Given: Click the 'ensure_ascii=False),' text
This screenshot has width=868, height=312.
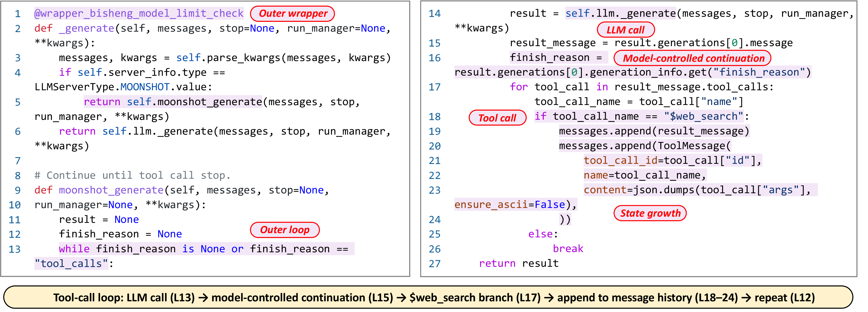Looking at the screenshot, I should (516, 205).
